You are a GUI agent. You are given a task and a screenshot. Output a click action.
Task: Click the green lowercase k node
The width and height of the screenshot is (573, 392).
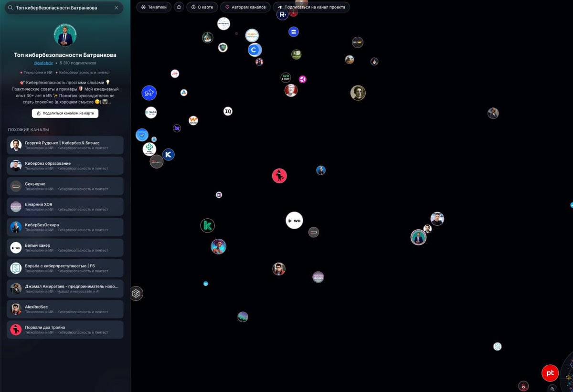207,225
